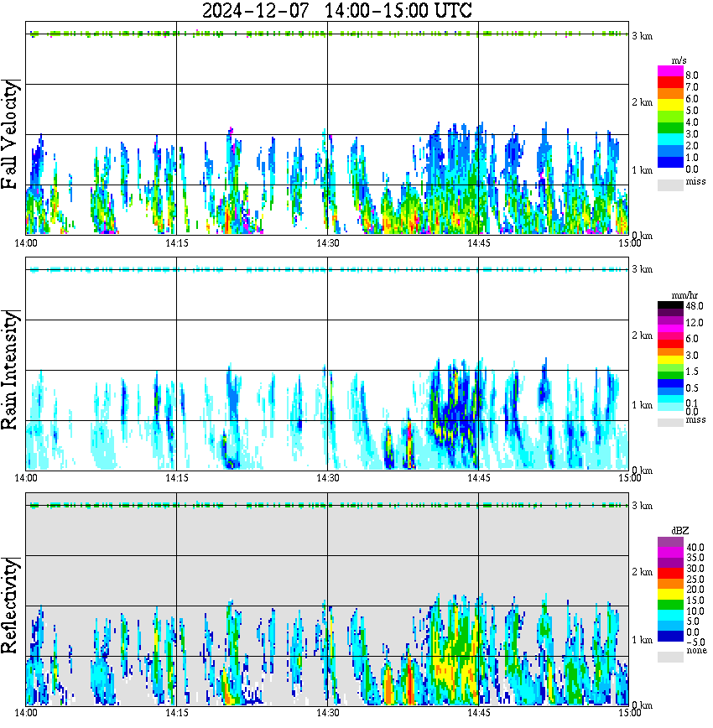Click 2 km label of Reflectivity panel
The width and height of the screenshot is (713, 728).
(642, 572)
